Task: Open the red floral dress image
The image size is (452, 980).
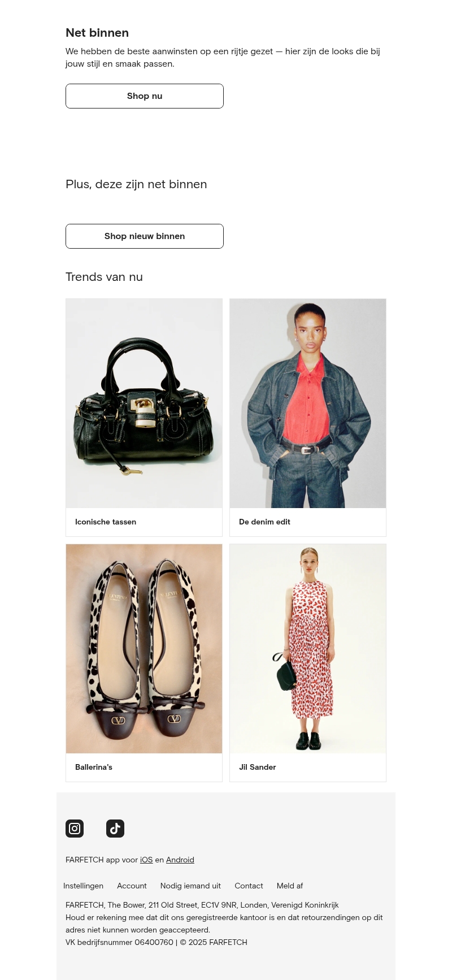Action: click(x=308, y=649)
